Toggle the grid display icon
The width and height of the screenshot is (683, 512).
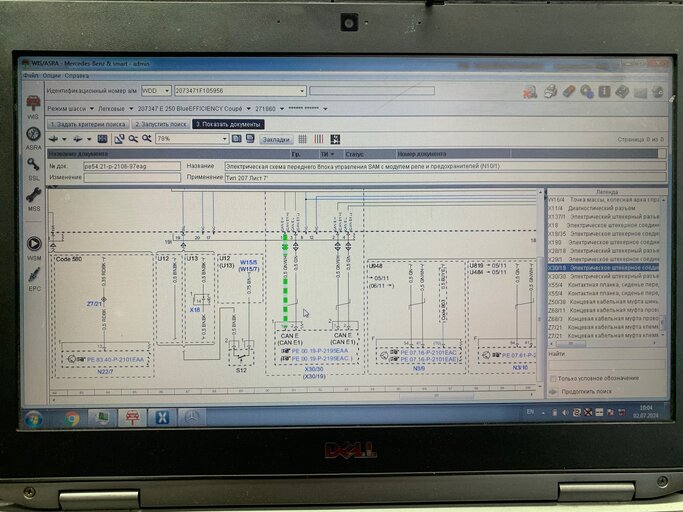coord(302,139)
